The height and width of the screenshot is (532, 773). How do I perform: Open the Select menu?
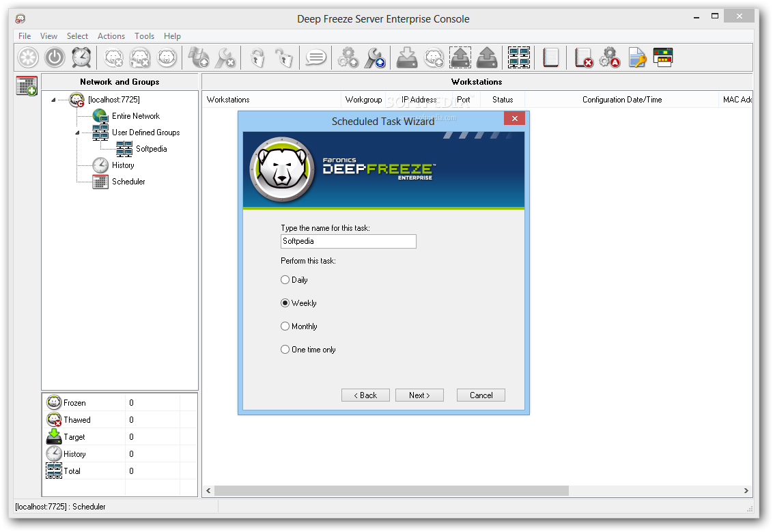point(77,36)
